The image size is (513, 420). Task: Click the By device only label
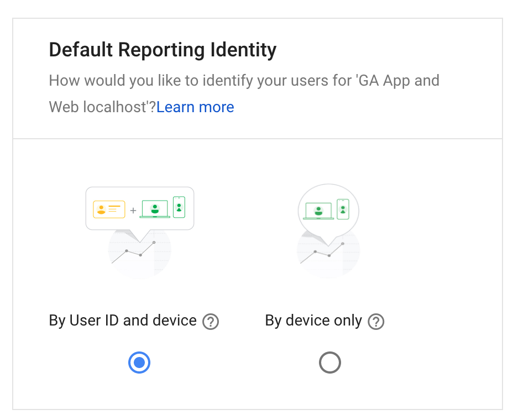click(x=313, y=321)
